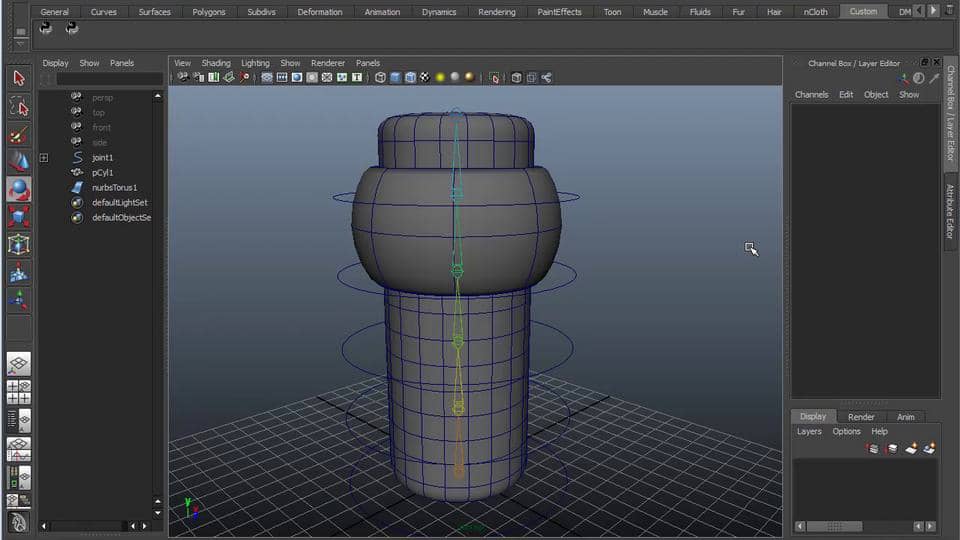960x540 pixels.
Task: Click the outliner search input field
Action: pyautogui.click(x=109, y=79)
